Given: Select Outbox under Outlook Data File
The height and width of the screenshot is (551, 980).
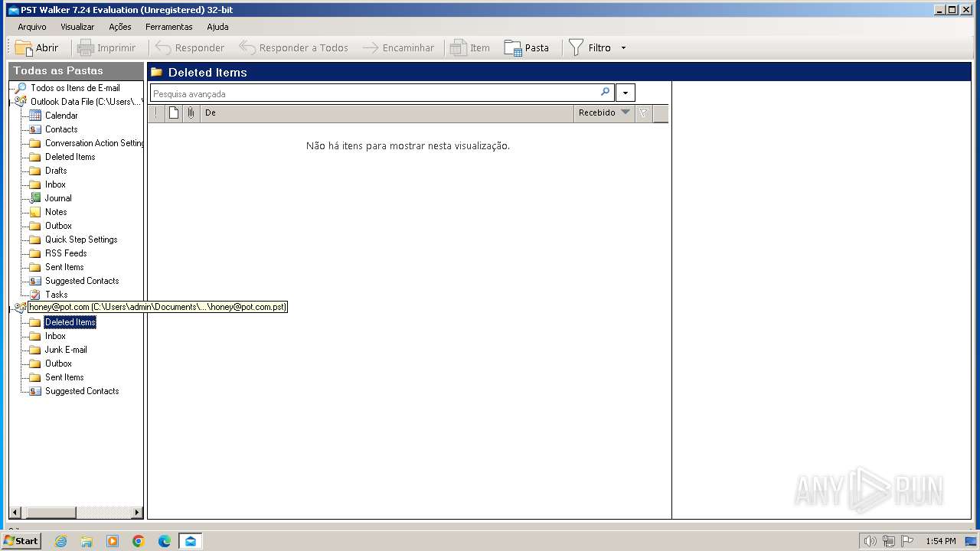Looking at the screenshot, I should (x=58, y=226).
